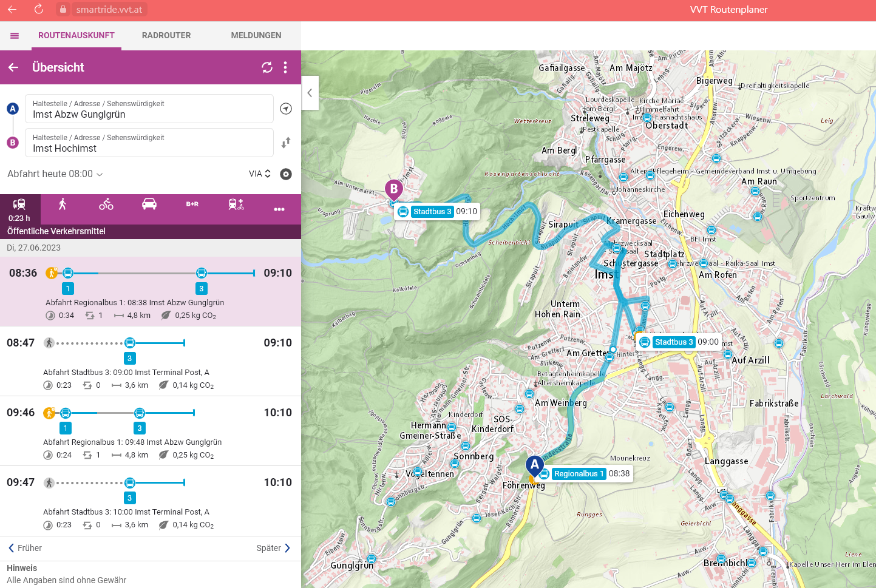
Task: Click the back arrow beside Übersicht
Action: [13, 67]
